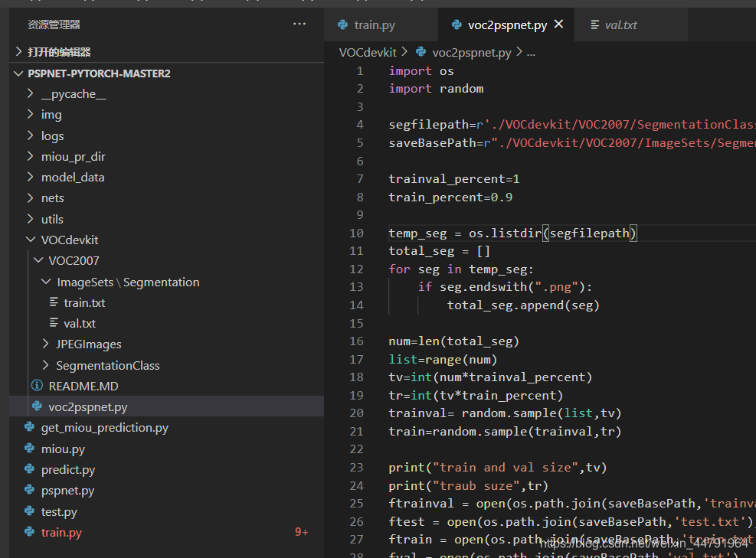Click the 'import random' line
Screen dimensions: 756x558
click(x=436, y=89)
